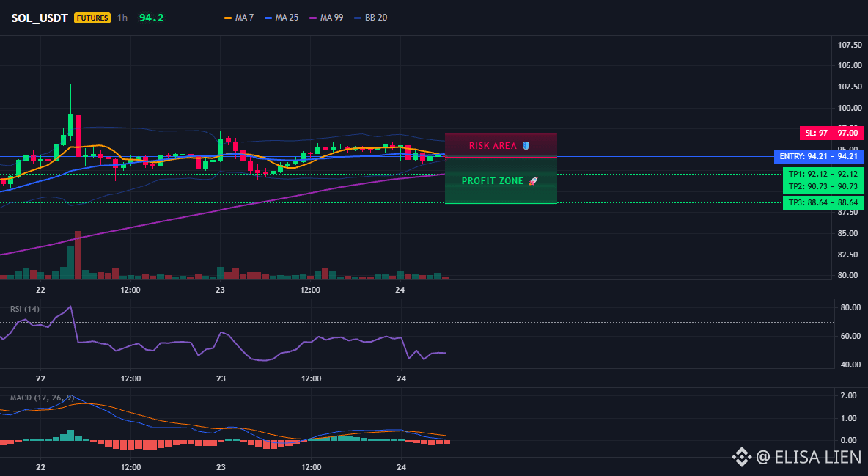The image size is (868, 476).
Task: Click the RISK AREA zone label
Action: (x=493, y=146)
